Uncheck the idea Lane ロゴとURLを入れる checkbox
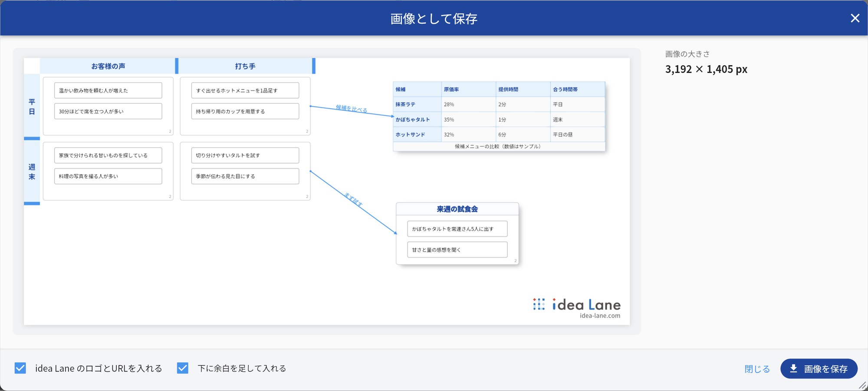This screenshot has width=868, height=391. 20,368
